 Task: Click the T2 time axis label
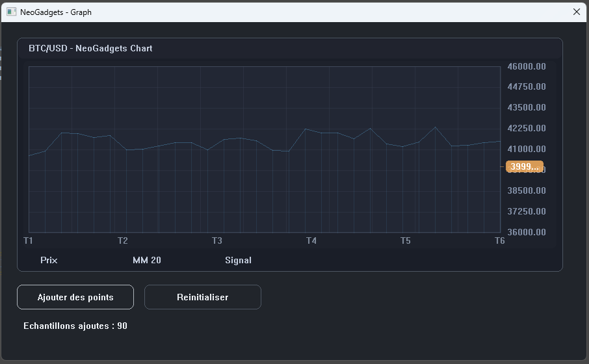[x=123, y=240]
